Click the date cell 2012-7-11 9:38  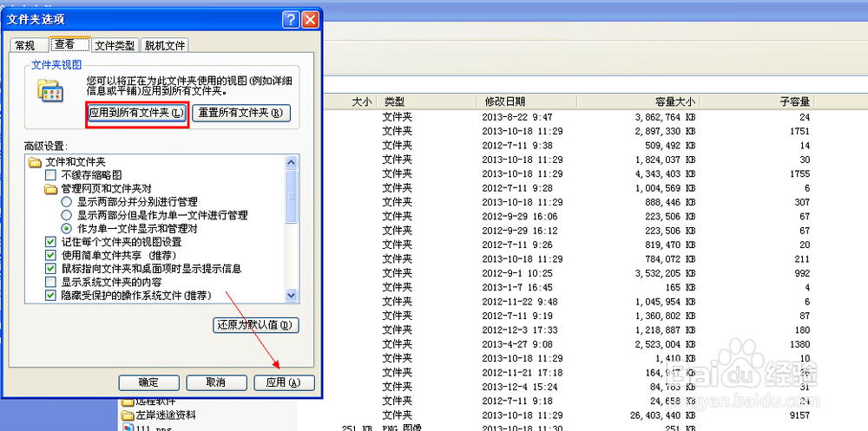tap(517, 146)
